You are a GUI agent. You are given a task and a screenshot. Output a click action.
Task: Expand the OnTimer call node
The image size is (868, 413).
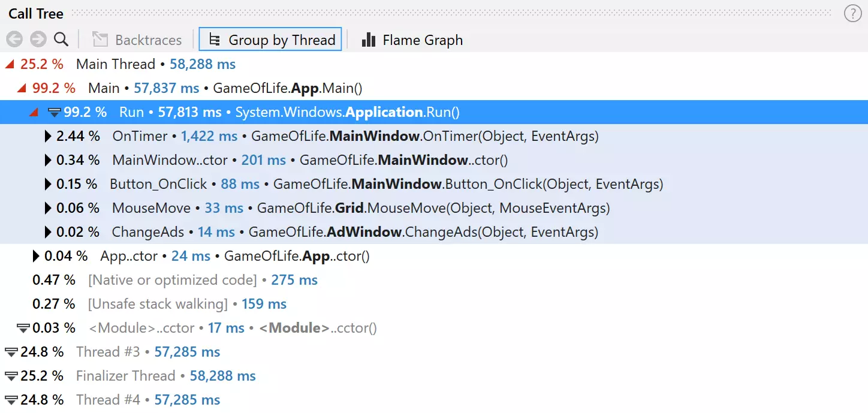[x=48, y=136]
